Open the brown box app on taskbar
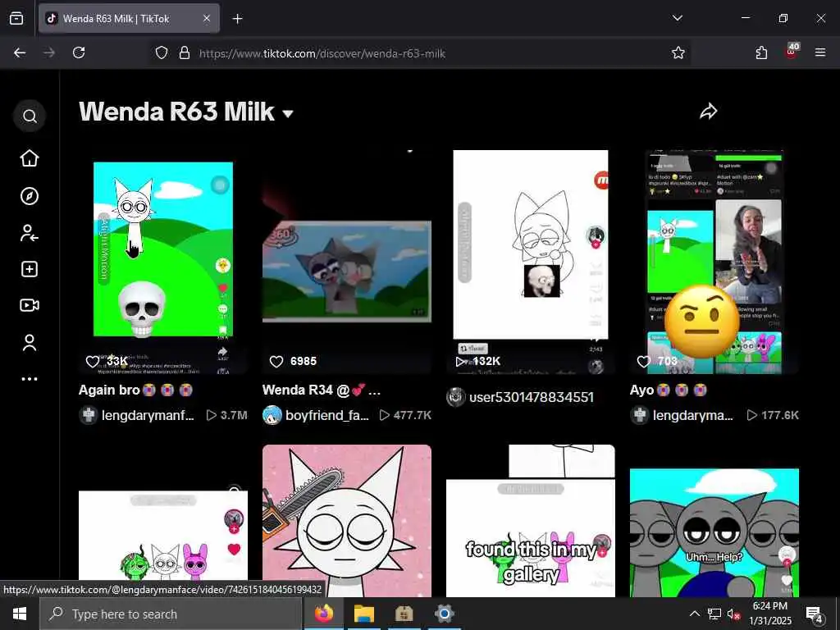This screenshot has height=630, width=840. click(404, 614)
